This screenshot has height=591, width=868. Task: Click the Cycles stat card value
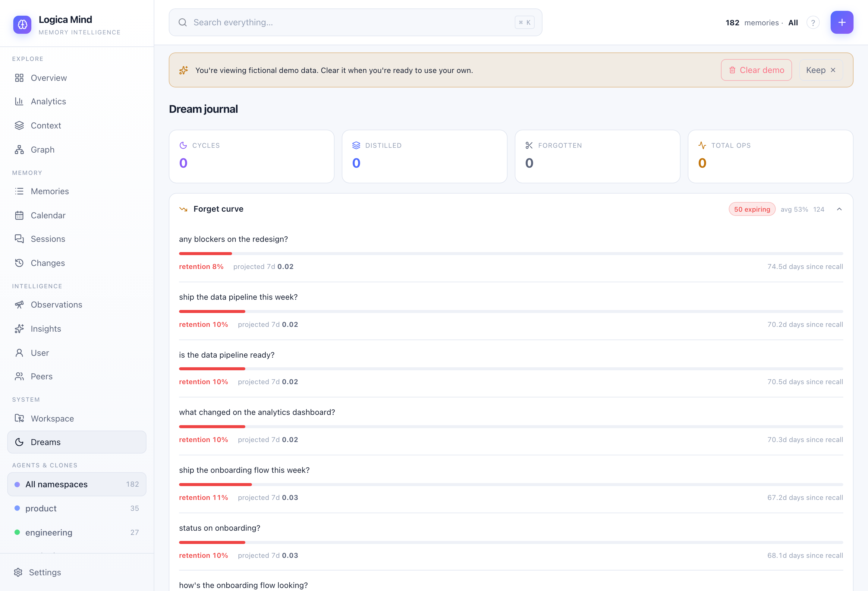[x=183, y=163]
